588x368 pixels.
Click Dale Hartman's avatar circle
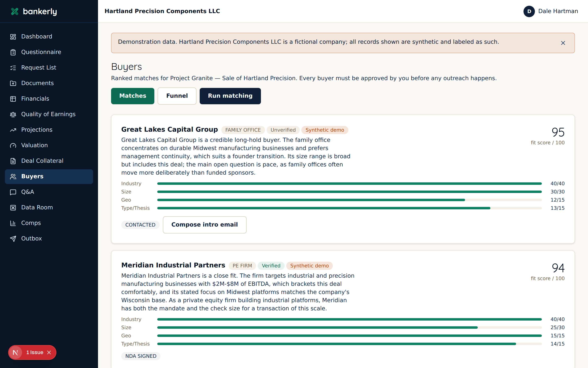click(529, 11)
